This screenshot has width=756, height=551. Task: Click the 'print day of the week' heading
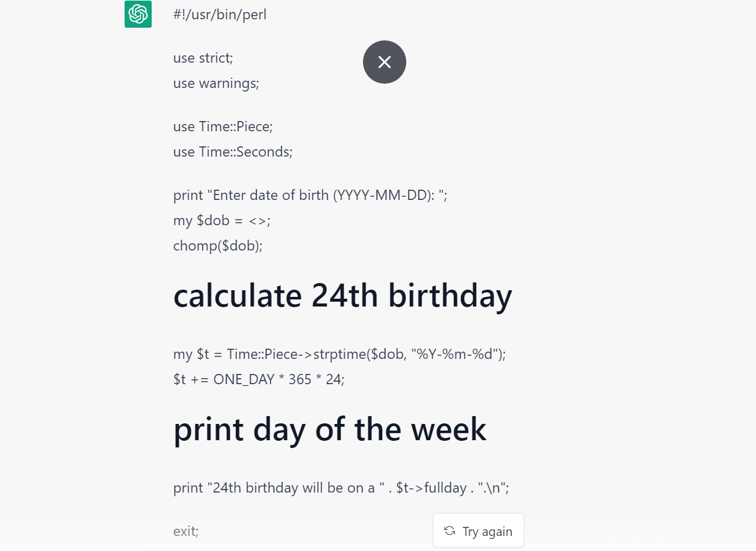(330, 429)
